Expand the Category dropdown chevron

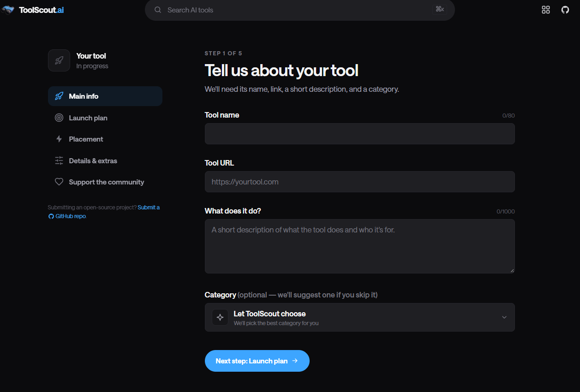(x=504, y=317)
